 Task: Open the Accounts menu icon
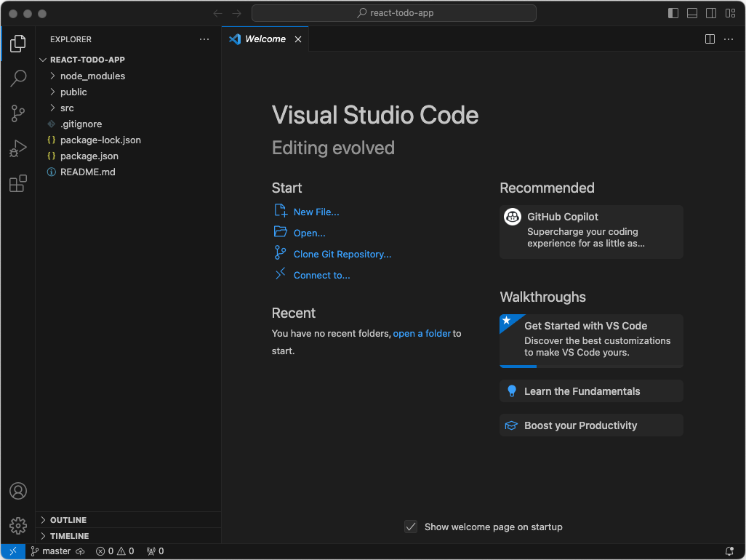18,490
